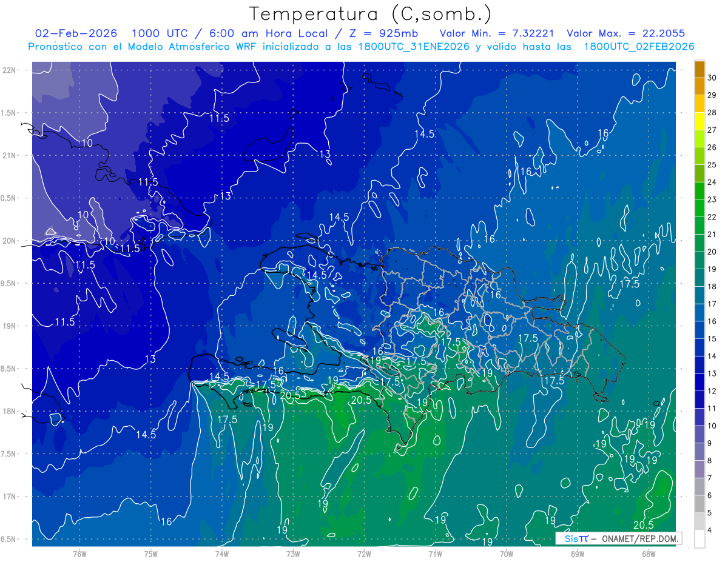Click the "69W" longitude label
This screenshot has height=562, width=728.
coord(578,554)
